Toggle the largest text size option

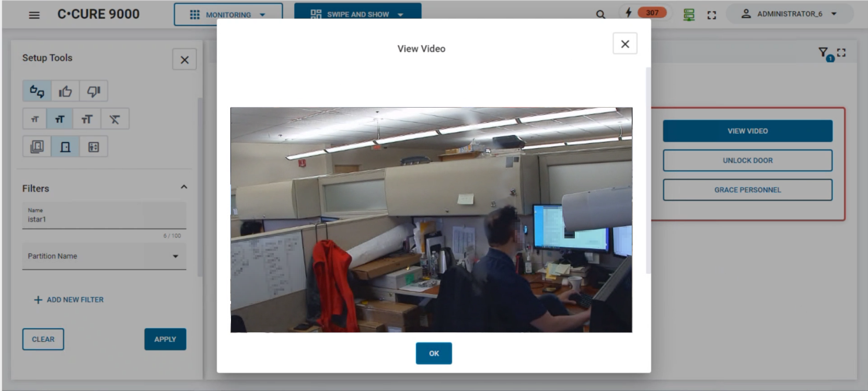click(x=87, y=119)
